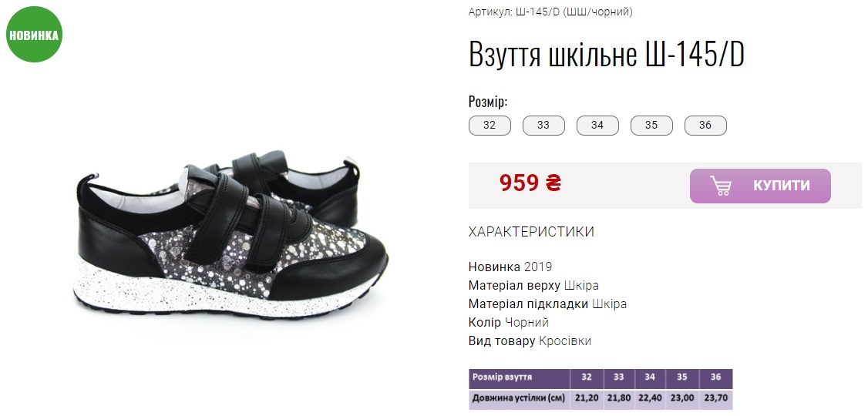Click the Колір Чорний characteristic
Viewport: 868px width, 416px height.
509,323
